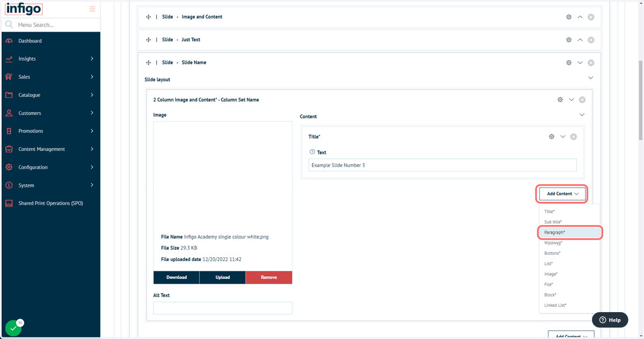This screenshot has width=644, height=339.
Task: Select Paragraph* from Add Content list
Action: point(569,233)
